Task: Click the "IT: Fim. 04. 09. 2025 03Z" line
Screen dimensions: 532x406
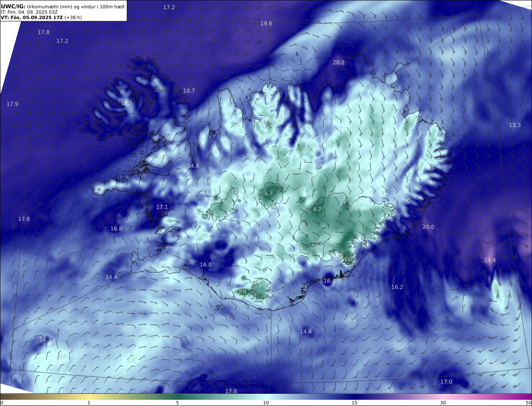Action: [x=29, y=12]
